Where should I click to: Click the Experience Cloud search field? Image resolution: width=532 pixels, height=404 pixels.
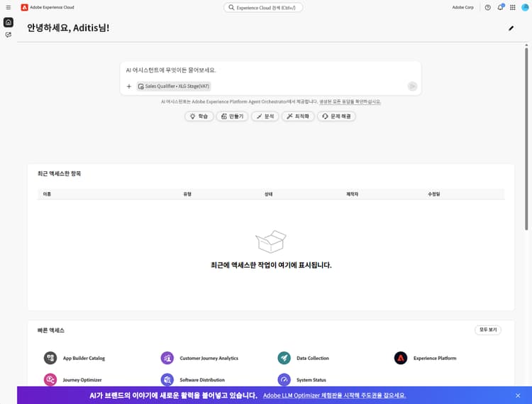click(x=263, y=8)
